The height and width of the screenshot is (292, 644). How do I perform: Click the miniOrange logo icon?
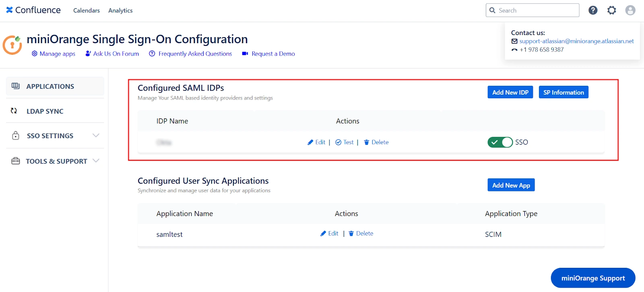point(12,45)
